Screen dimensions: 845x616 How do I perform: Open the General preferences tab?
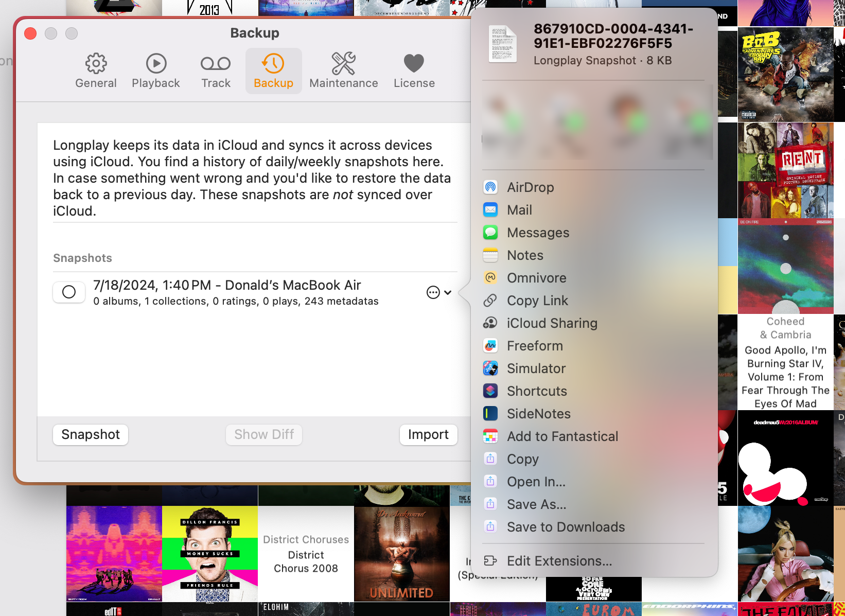pos(96,71)
